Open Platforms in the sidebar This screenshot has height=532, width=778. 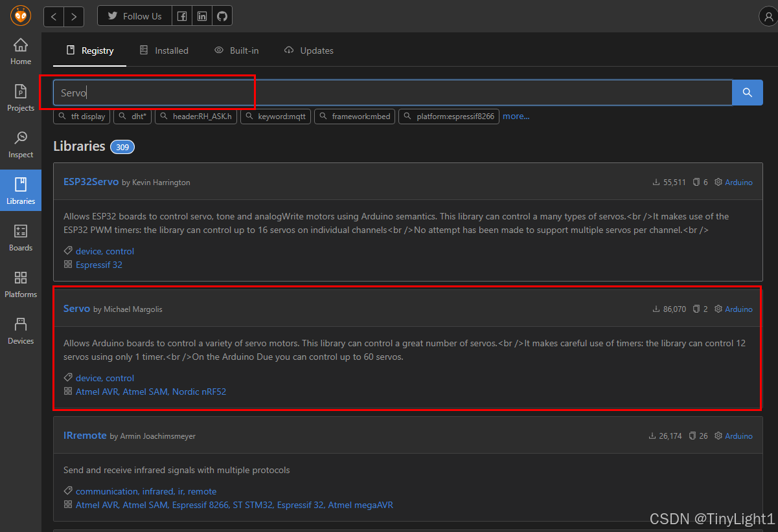(21, 285)
